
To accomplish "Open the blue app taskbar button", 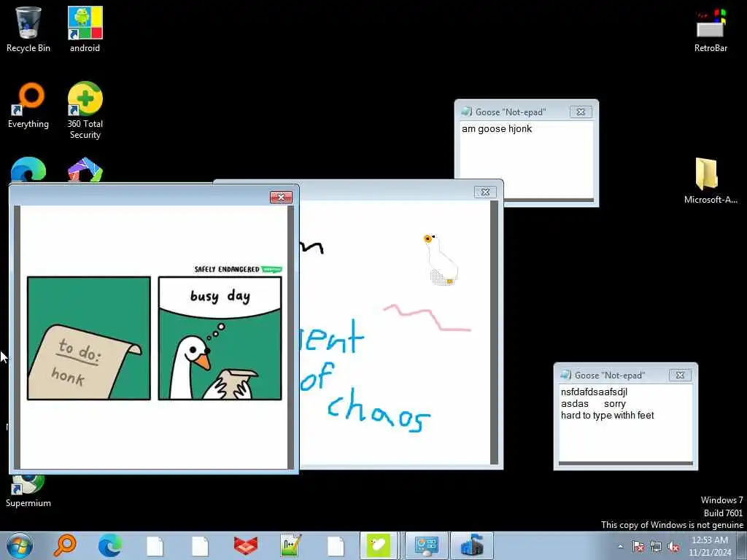I will (x=472, y=545).
